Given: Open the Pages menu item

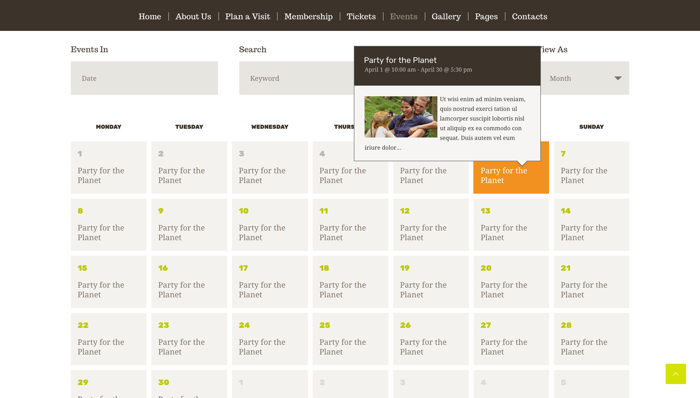Looking at the screenshot, I should point(486,17).
